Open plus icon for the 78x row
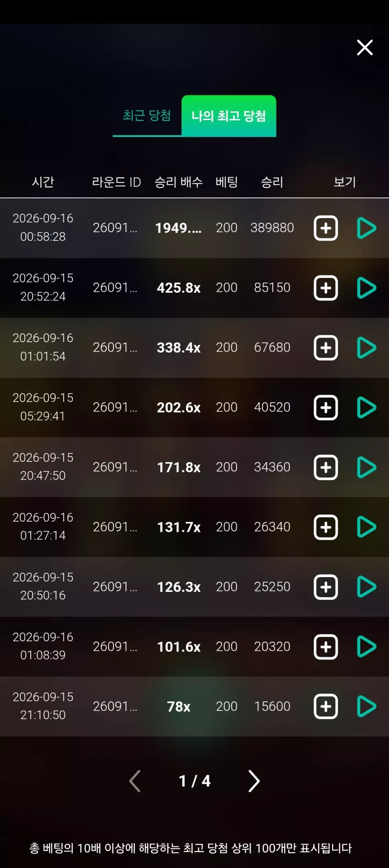 [326, 706]
